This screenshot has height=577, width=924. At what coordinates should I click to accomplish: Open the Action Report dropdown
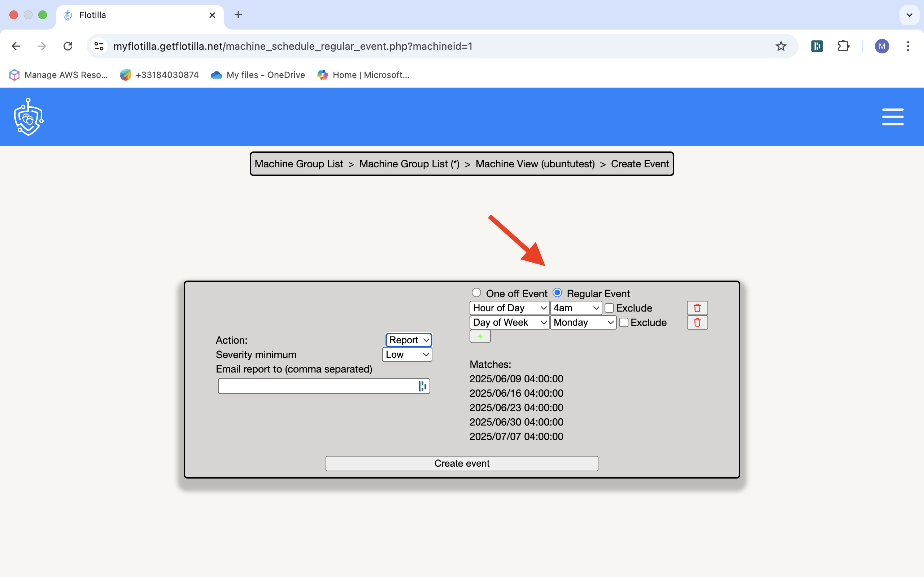tap(409, 340)
